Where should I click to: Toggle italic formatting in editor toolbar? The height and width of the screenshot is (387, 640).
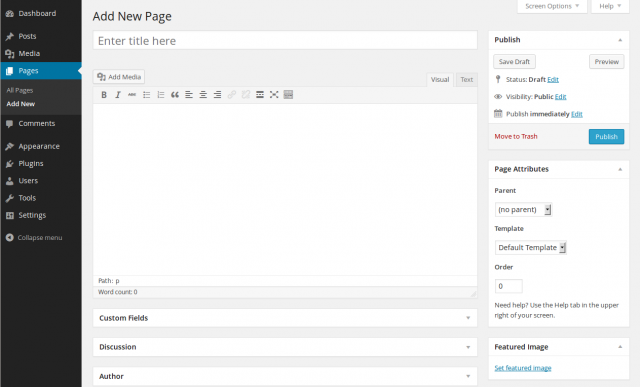118,95
